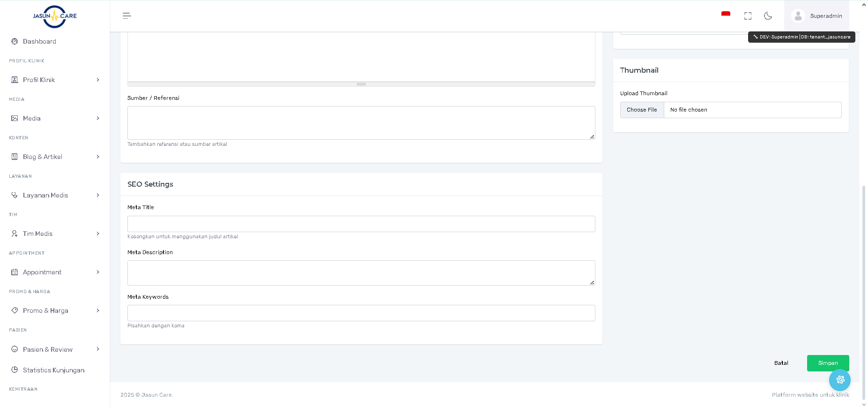Click the Media image icon in sidebar
This screenshot has height=408, width=868.
pyautogui.click(x=15, y=118)
